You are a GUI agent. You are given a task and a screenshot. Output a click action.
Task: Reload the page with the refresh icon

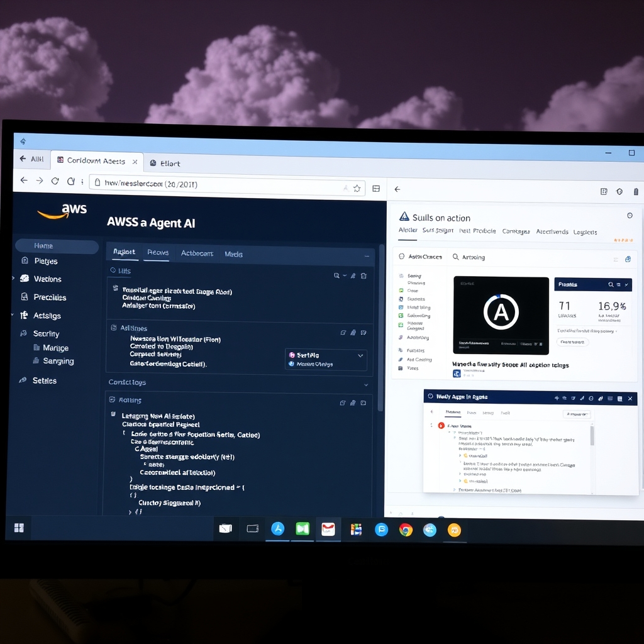pos(55,180)
